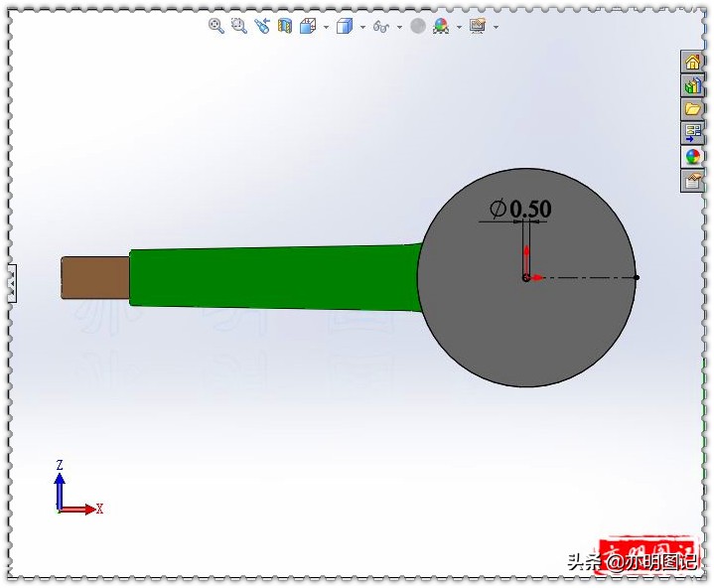This screenshot has width=714, height=588.
Task: Select the brown rectangular end body
Action: point(95,278)
